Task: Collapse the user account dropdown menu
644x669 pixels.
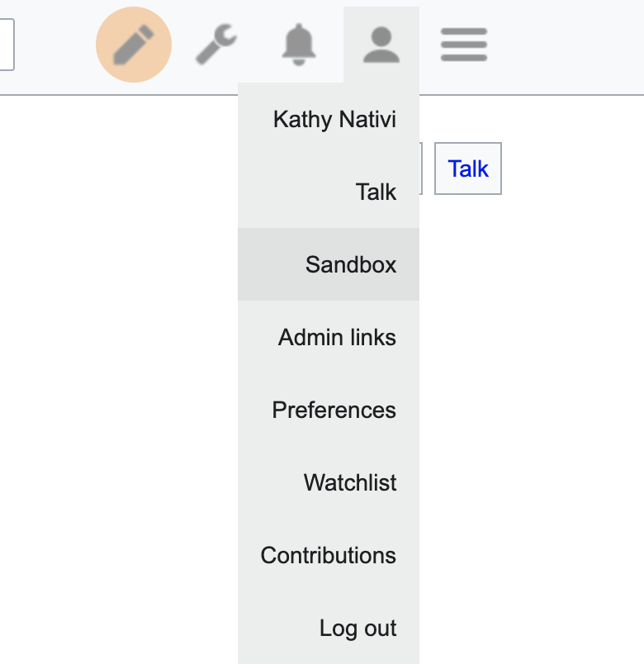Action: tap(381, 45)
